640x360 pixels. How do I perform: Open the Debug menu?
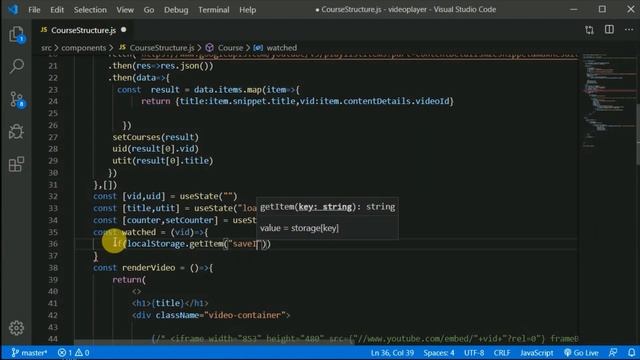pyautogui.click(x=176, y=9)
